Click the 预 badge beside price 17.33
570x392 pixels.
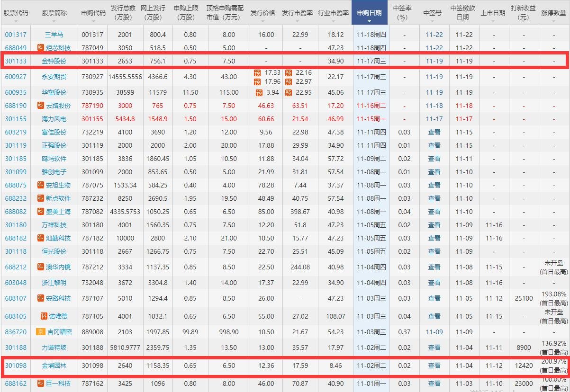pyautogui.click(x=257, y=72)
